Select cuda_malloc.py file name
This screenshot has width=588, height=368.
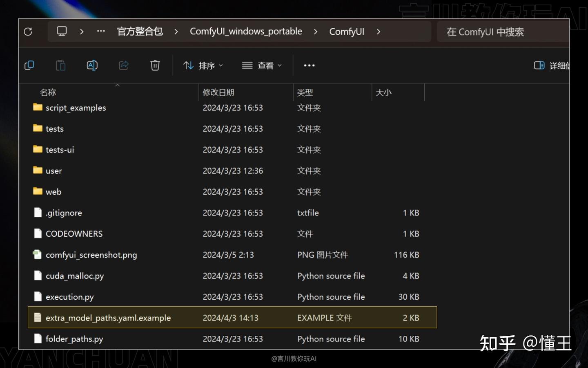[75, 276]
